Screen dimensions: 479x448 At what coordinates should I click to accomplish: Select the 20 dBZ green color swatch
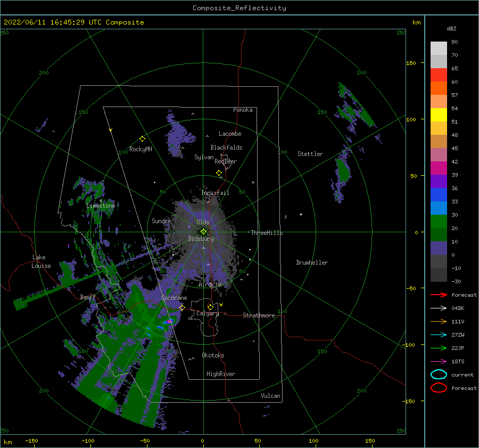[439, 222]
